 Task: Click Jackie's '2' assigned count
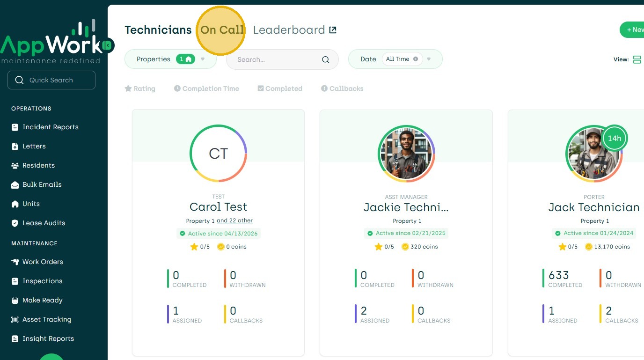tap(364, 311)
